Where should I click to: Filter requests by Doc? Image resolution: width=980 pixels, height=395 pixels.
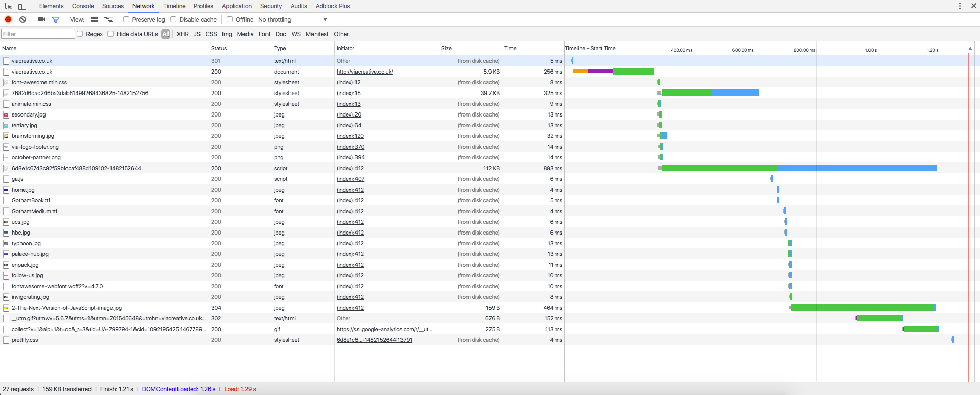pyautogui.click(x=281, y=34)
